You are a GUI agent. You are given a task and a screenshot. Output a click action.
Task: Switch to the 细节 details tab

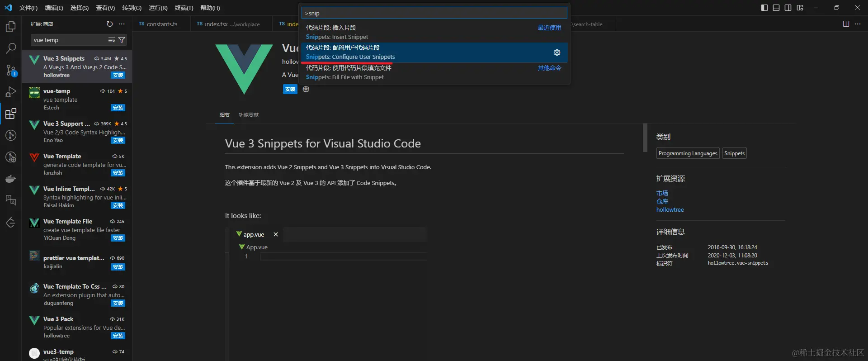coord(224,115)
